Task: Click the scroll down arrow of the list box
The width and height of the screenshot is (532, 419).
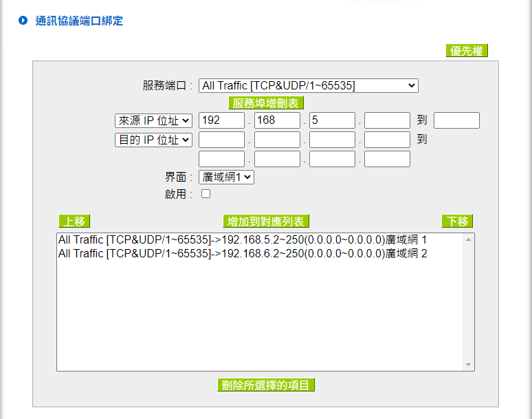Action: click(x=469, y=365)
